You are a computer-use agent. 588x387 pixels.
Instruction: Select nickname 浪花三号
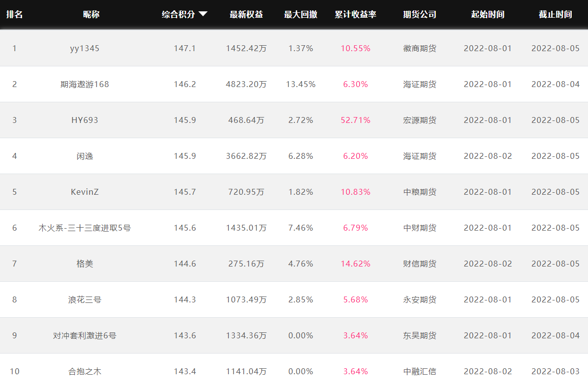point(85,299)
